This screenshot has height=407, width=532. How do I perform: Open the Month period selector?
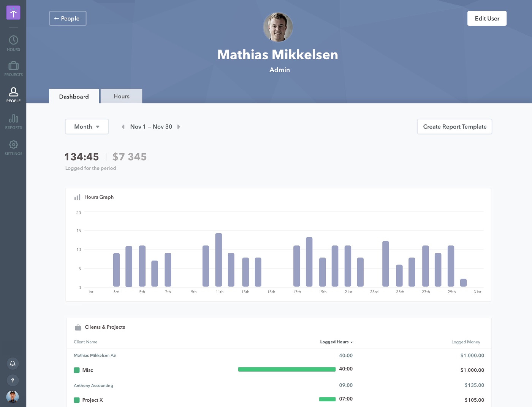[87, 126]
